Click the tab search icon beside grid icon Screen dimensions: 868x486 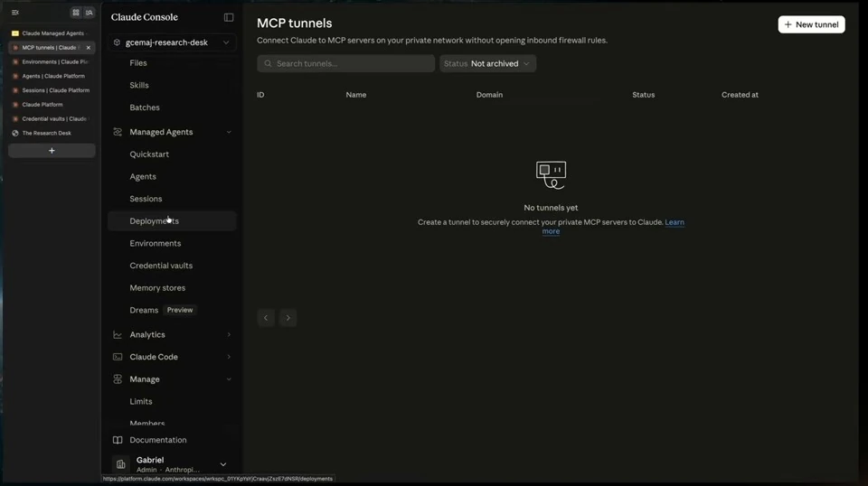90,12
